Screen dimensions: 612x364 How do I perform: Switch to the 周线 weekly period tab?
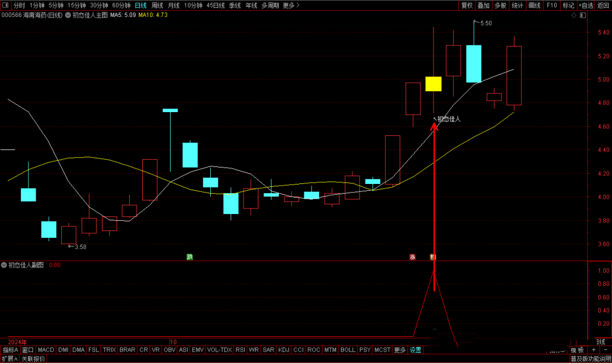click(157, 5)
